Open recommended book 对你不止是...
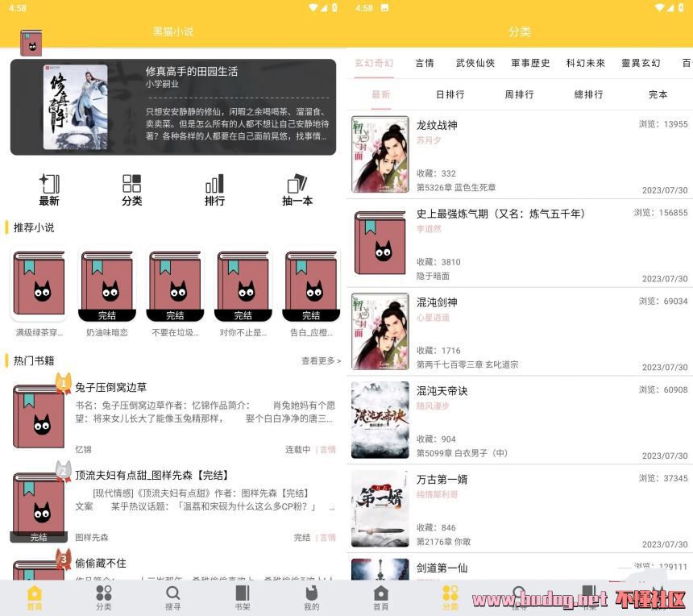This screenshot has height=616, width=693. tap(243, 293)
